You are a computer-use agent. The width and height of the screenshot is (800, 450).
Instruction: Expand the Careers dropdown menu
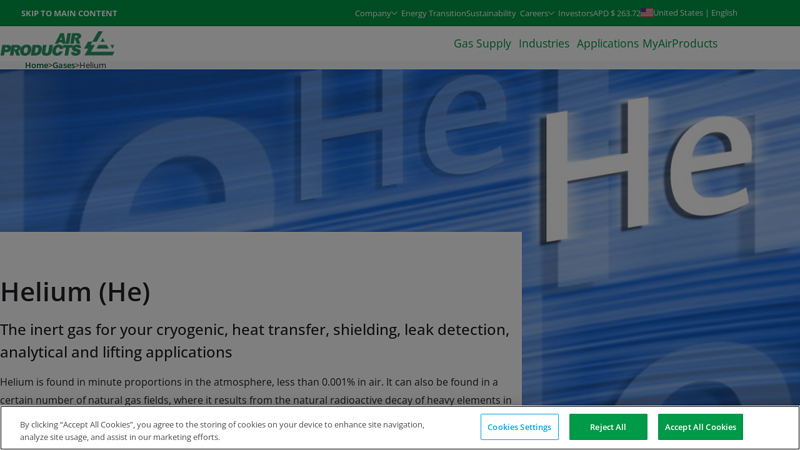click(537, 13)
